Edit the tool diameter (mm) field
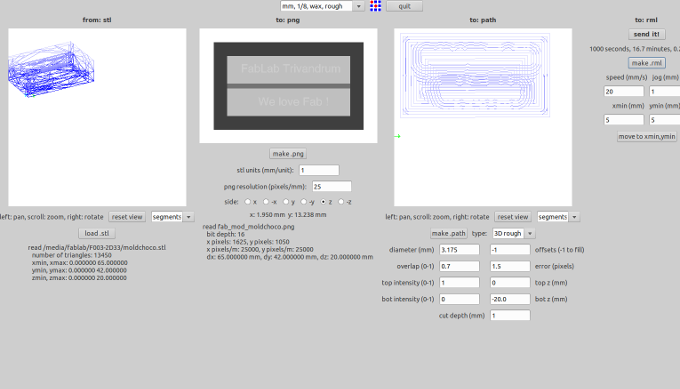The width and height of the screenshot is (680, 389). [x=459, y=250]
